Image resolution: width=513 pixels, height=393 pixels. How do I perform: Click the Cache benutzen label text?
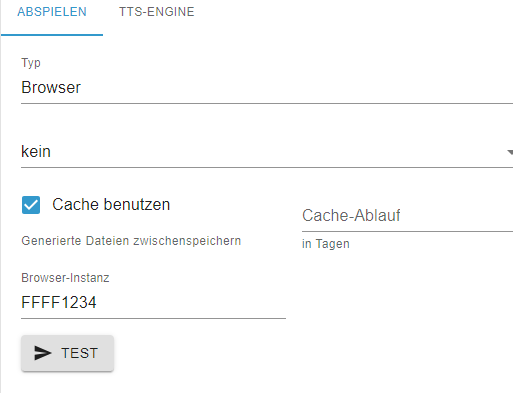(111, 204)
